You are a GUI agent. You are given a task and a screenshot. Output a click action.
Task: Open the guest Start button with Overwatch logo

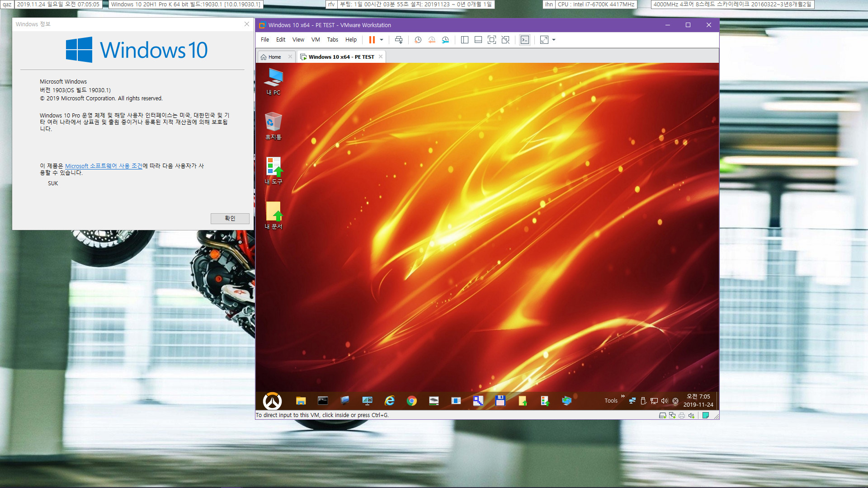pos(272,401)
